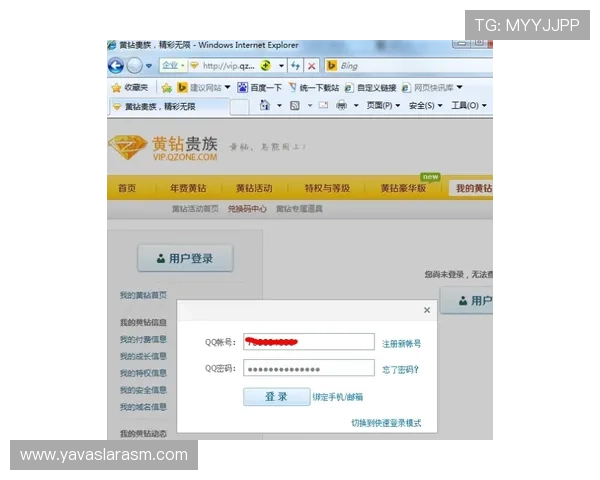Image resolution: width=600 pixels, height=480 pixels.
Task: Open 我的成长信息 in the sidebar
Action: (143, 356)
